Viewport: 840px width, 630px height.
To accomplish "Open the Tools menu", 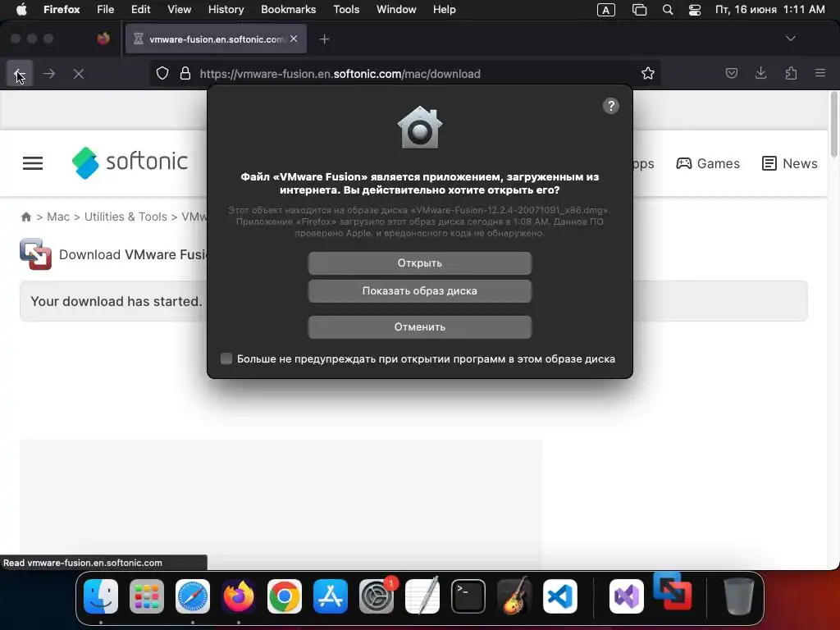I will (x=346, y=10).
